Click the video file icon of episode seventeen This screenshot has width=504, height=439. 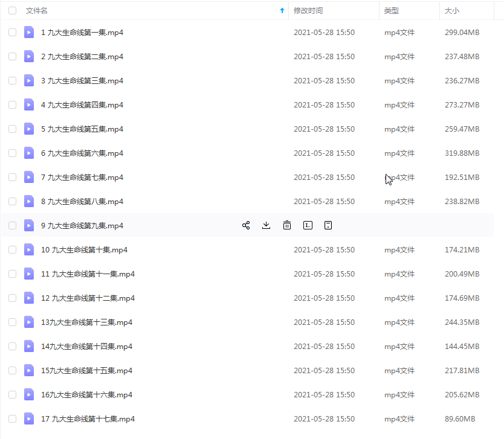pyautogui.click(x=28, y=418)
